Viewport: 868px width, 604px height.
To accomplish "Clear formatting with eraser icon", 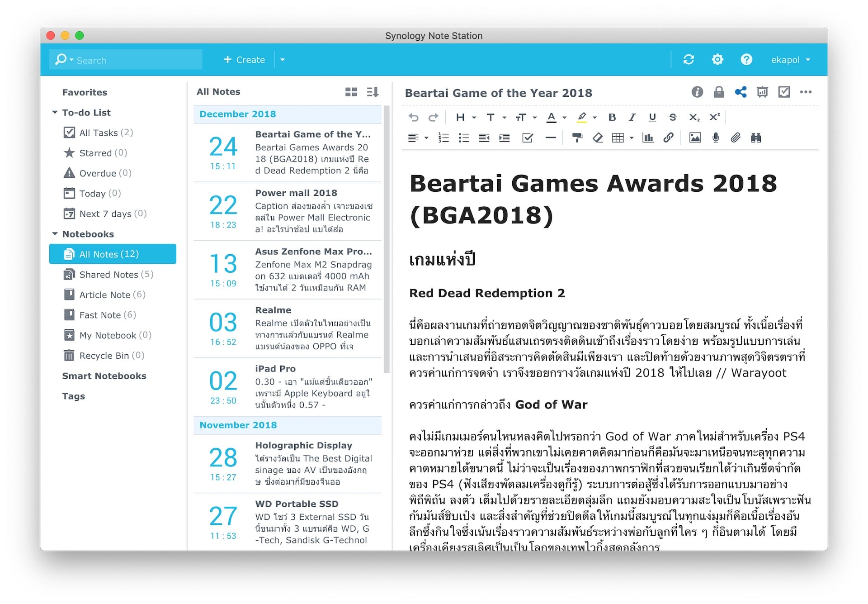I will (598, 138).
